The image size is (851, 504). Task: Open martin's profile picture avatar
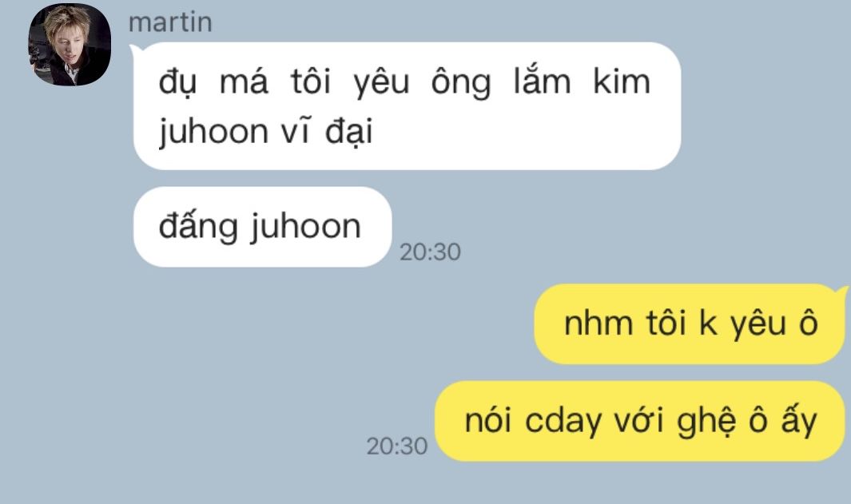tap(70, 45)
